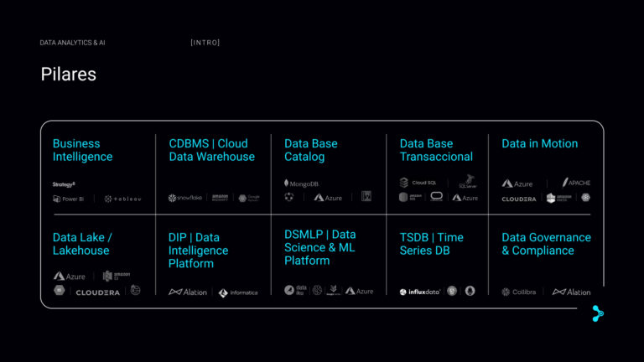Click the 'TSDB | Time Series DB' heading
Viewport: 644px width, 362px height.
[x=431, y=244]
